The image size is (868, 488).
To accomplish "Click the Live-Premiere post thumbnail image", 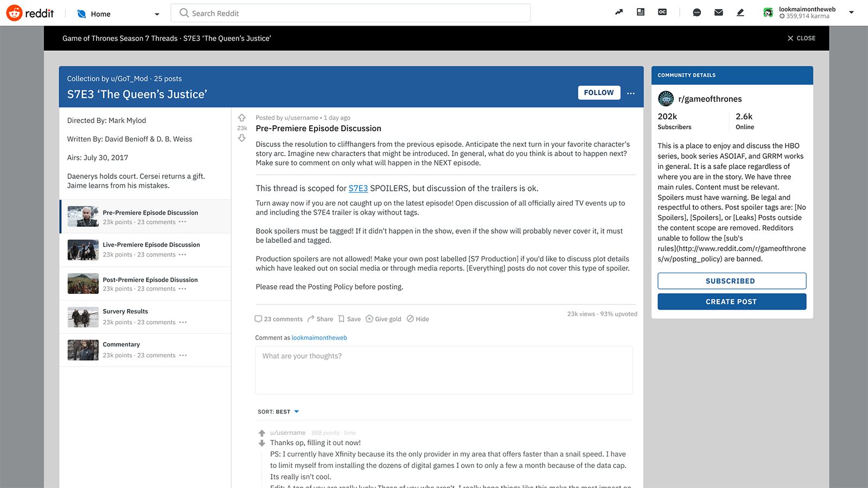I will 83,250.
